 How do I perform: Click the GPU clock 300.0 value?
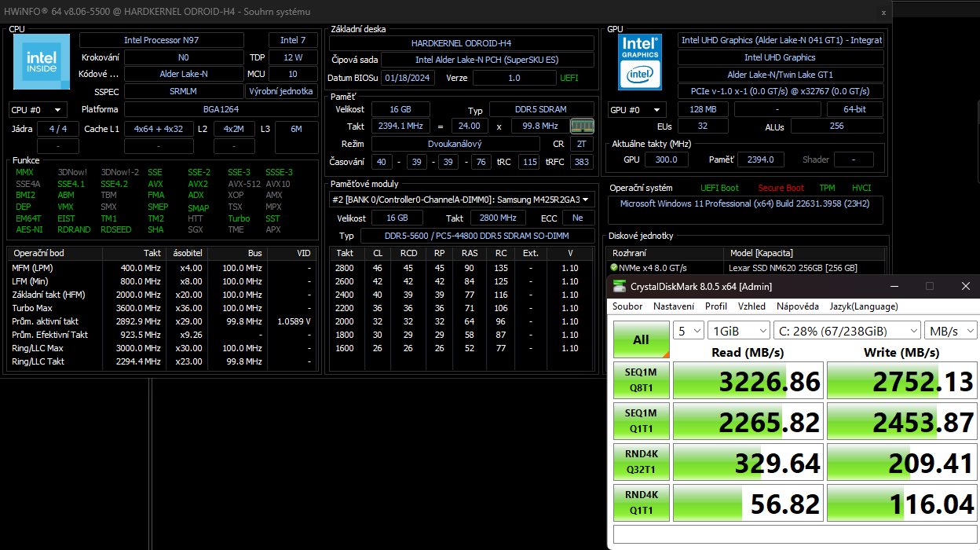667,159
